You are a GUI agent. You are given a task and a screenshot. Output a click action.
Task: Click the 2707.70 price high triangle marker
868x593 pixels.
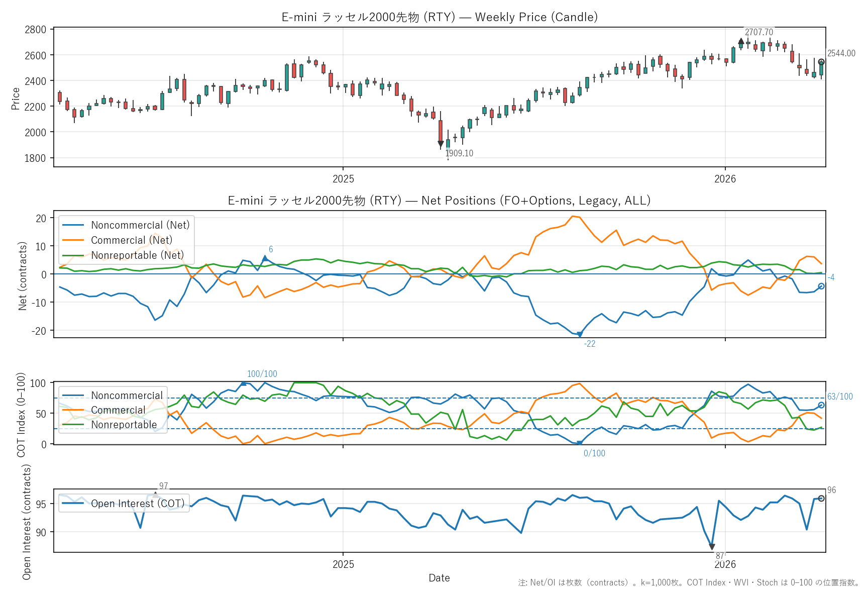(x=741, y=41)
